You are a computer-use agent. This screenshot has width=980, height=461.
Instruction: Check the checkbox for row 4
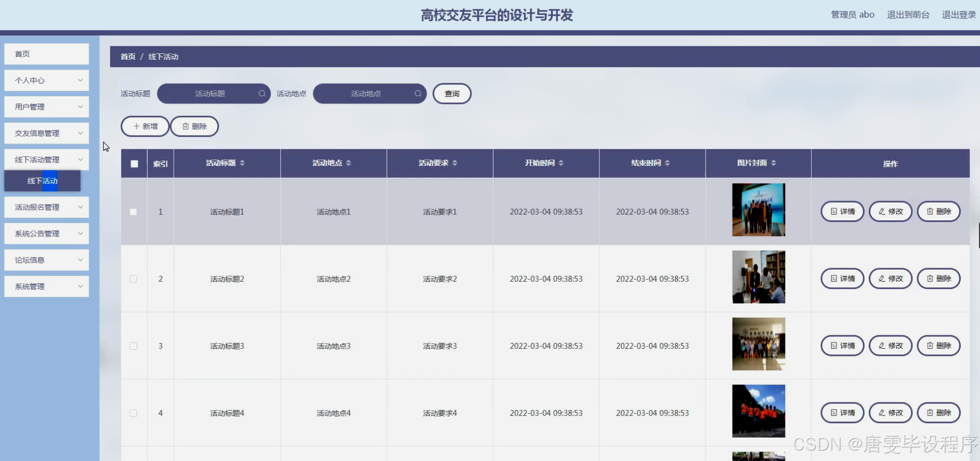click(x=134, y=413)
